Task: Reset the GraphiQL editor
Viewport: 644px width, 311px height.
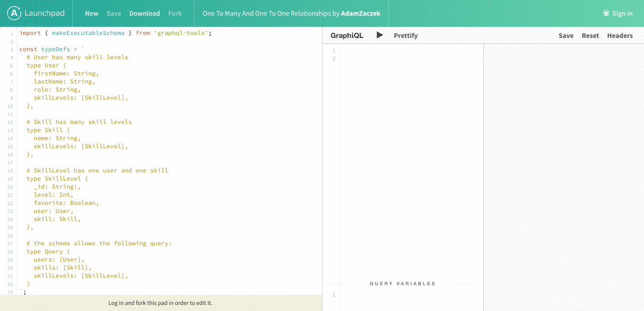Action: pos(590,35)
